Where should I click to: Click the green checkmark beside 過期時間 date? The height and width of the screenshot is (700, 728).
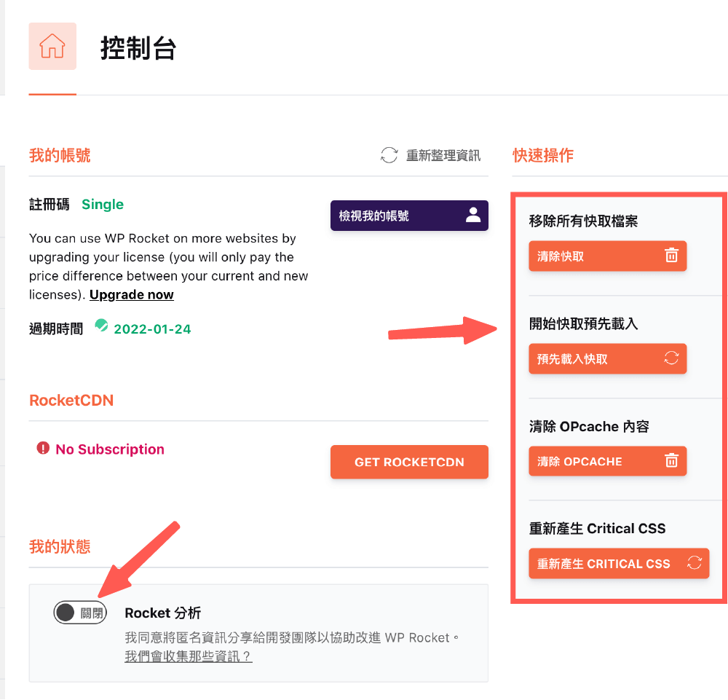pos(101,328)
